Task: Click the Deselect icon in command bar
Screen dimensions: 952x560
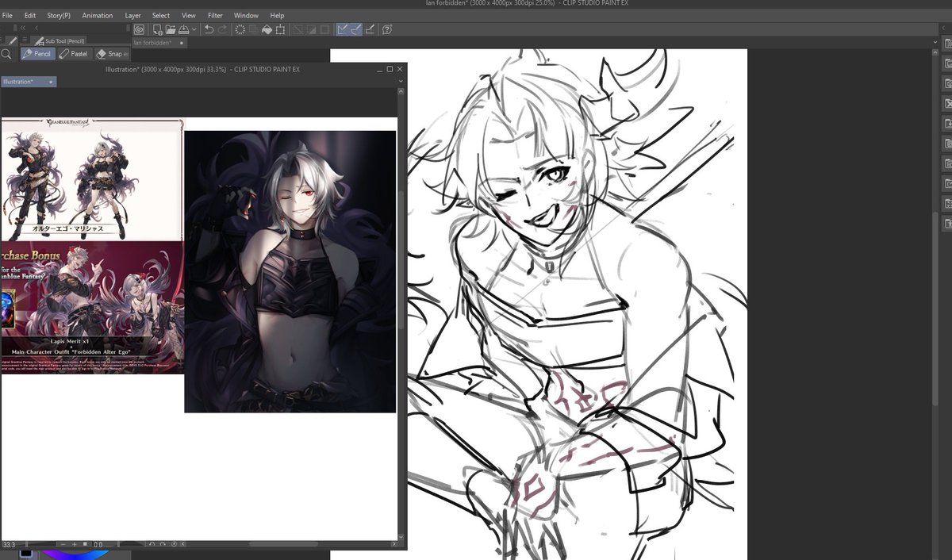Action: click(x=297, y=29)
